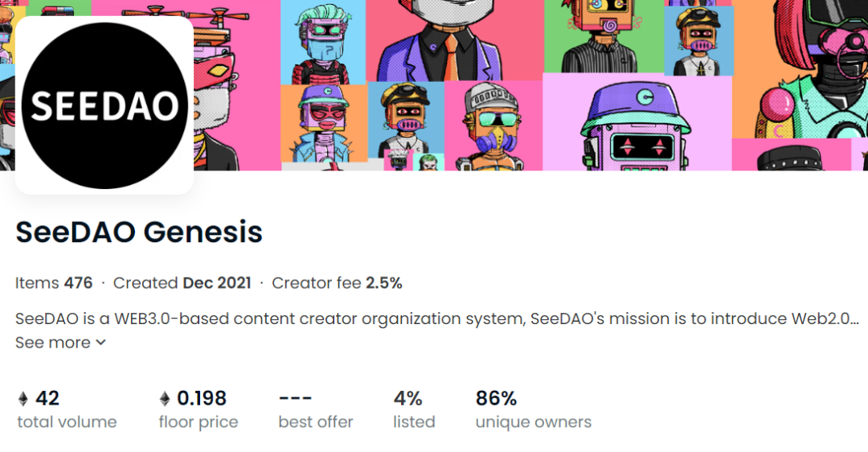The image size is (868, 452).
Task: Open the 4% listed stat
Action: coord(413,409)
